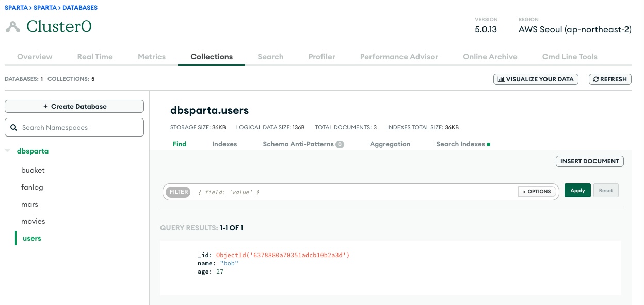The image size is (644, 305).
Task: Select the Collections tab
Action: point(212,57)
